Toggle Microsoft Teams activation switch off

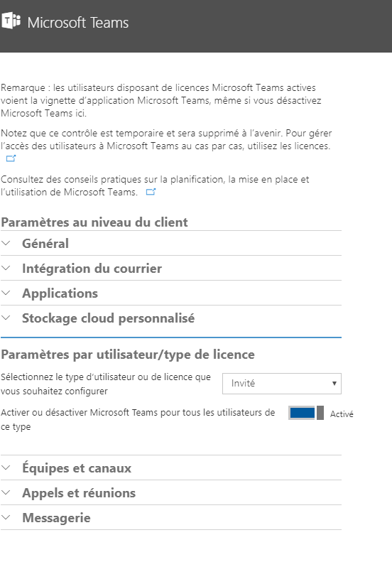[306, 413]
